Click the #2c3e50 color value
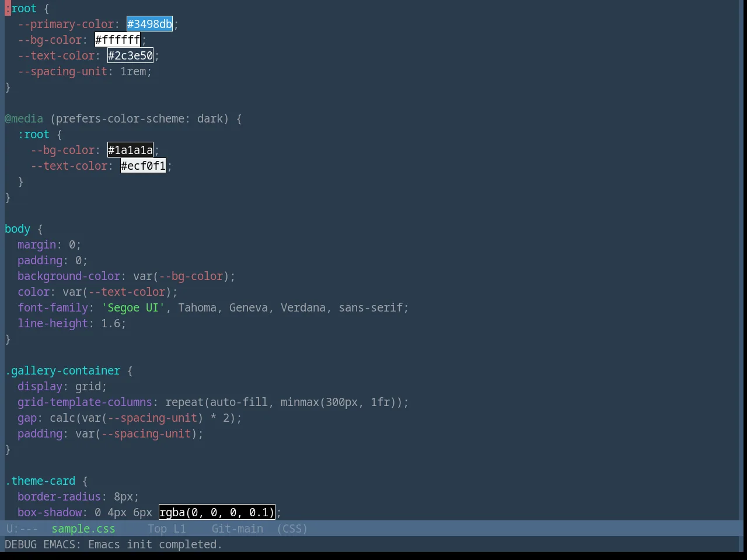747x560 pixels. click(x=131, y=55)
